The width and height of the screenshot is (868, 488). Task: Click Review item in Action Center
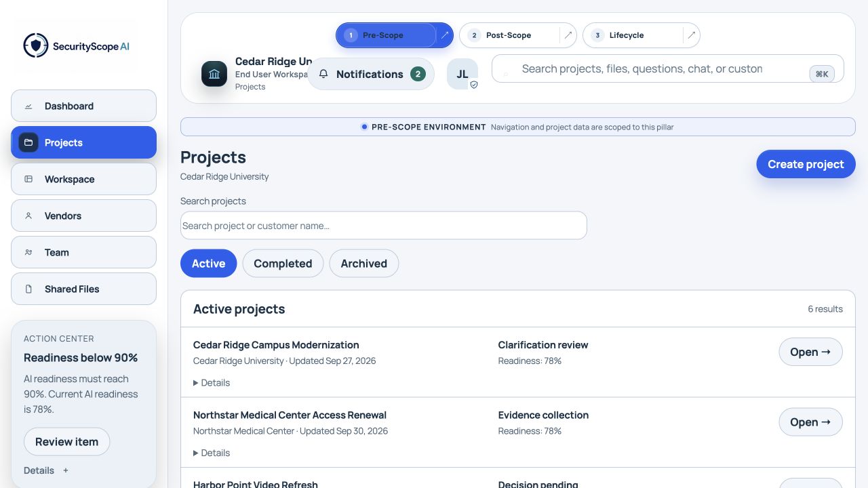tap(66, 442)
